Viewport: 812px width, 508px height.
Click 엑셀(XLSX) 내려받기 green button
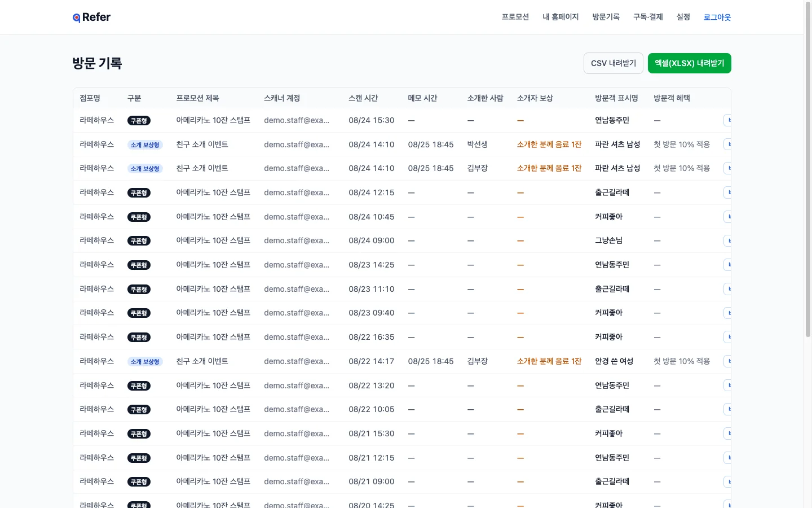[x=690, y=63]
